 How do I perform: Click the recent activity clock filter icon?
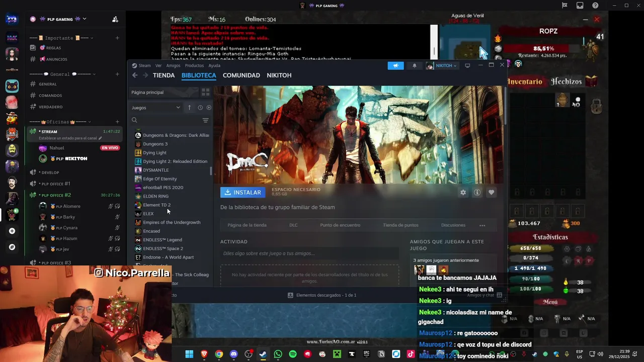point(200,108)
